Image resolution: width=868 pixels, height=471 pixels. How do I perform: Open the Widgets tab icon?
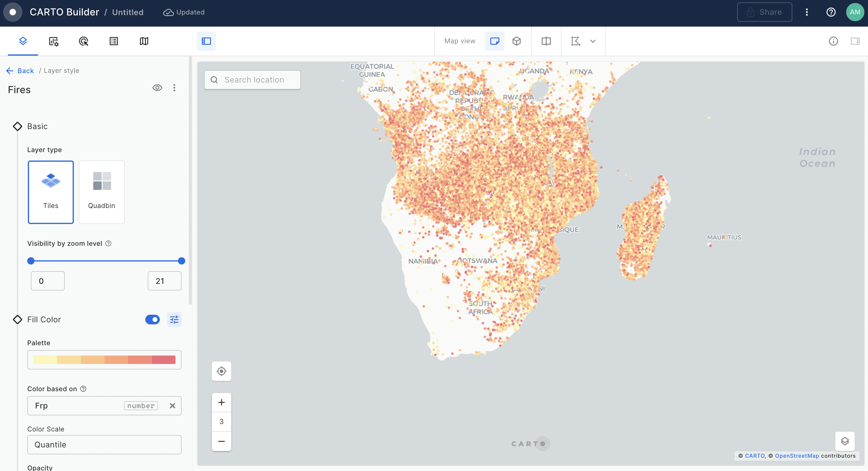(53, 41)
